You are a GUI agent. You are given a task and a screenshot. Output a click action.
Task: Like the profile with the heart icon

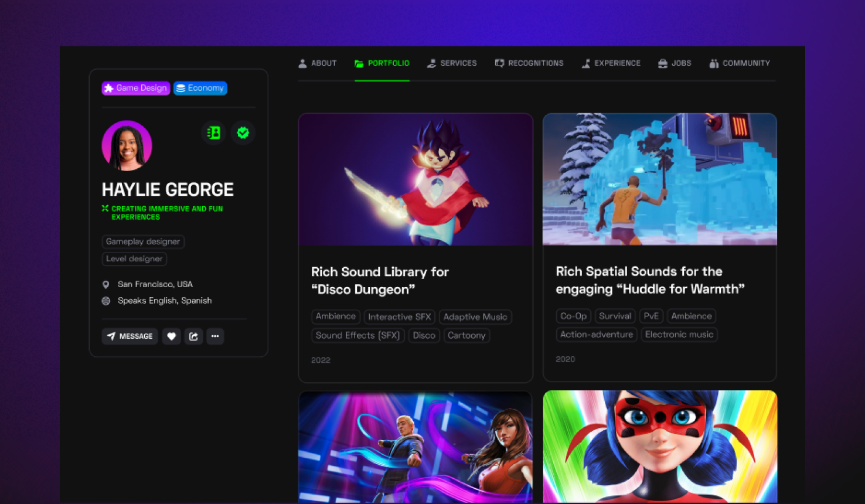click(x=171, y=336)
